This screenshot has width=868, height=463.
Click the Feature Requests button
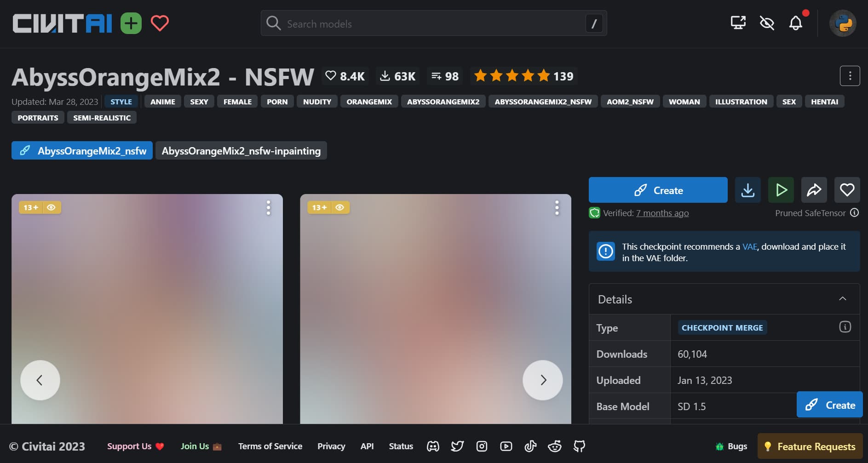(810, 446)
